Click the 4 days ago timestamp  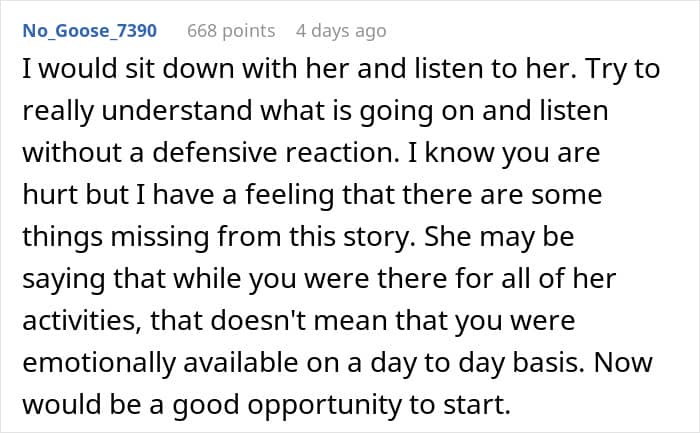(x=341, y=31)
